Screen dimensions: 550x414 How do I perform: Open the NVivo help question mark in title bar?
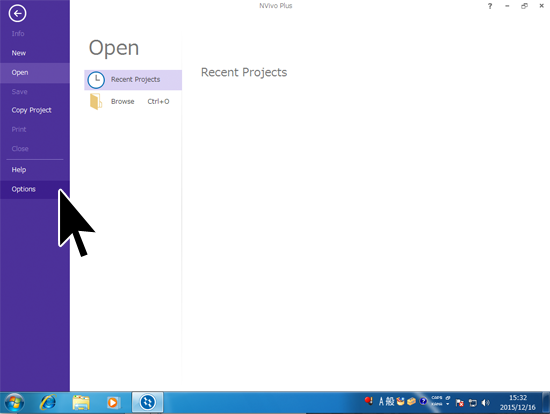490,6
